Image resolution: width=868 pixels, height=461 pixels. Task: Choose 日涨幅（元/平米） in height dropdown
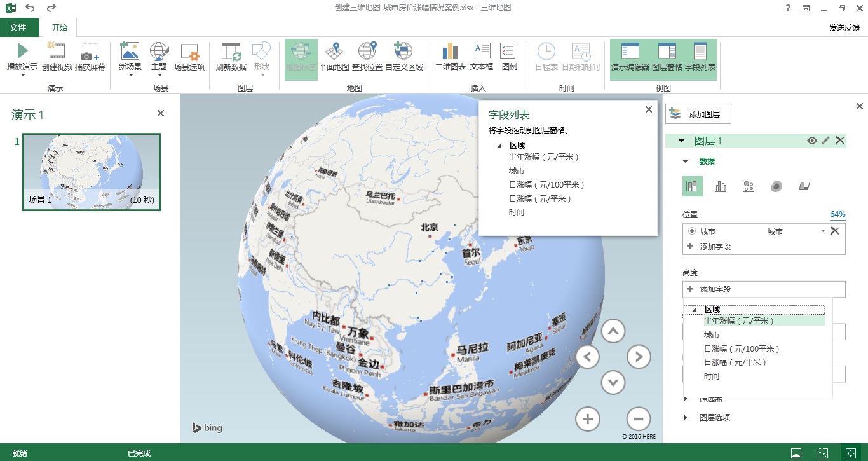pyautogui.click(x=735, y=362)
